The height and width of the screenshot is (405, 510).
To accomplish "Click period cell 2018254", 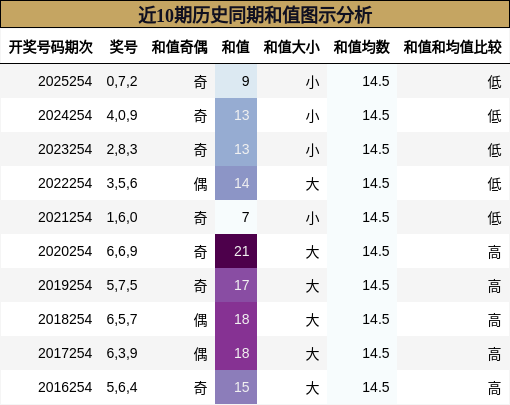I will click(65, 319).
